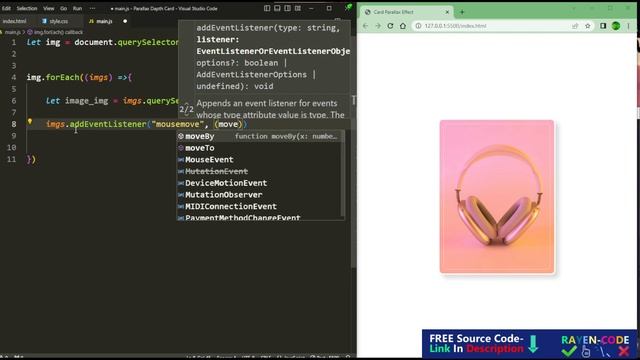Image resolution: width=640 pixels, height=360 pixels.
Task: Click the image_img variable on line 6
Action: [x=87, y=101]
